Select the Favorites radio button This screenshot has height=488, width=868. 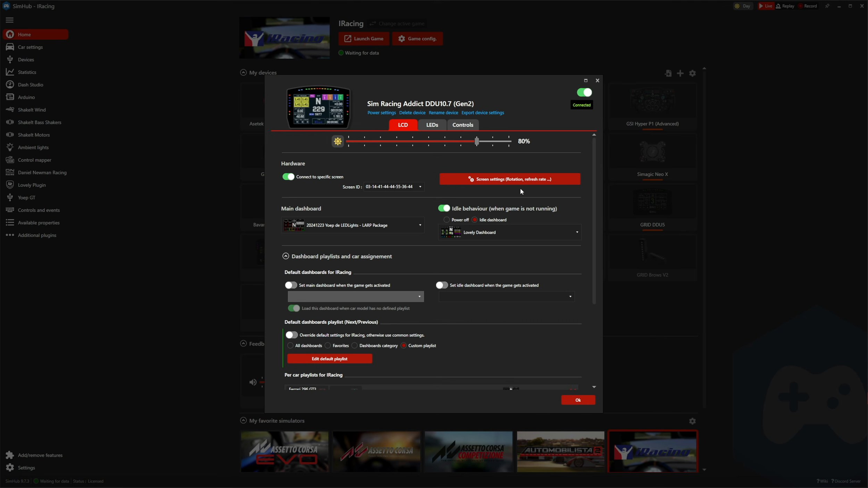tap(328, 346)
